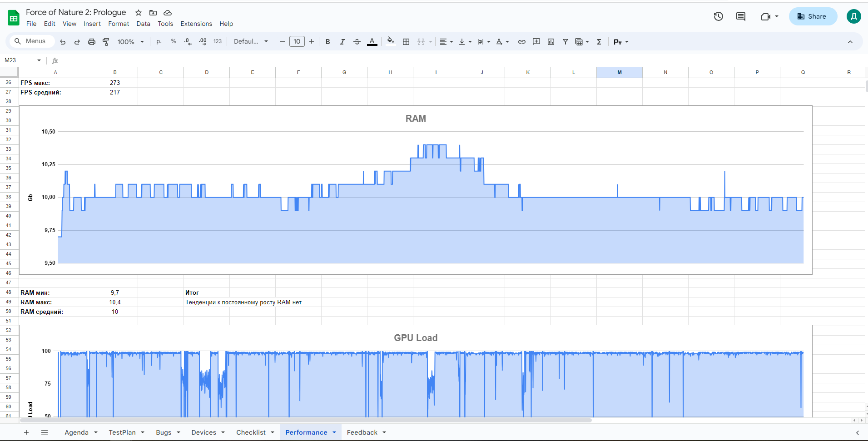This screenshot has width=868, height=441.
Task: Star the Force of Nature 2 document
Action: click(x=139, y=13)
